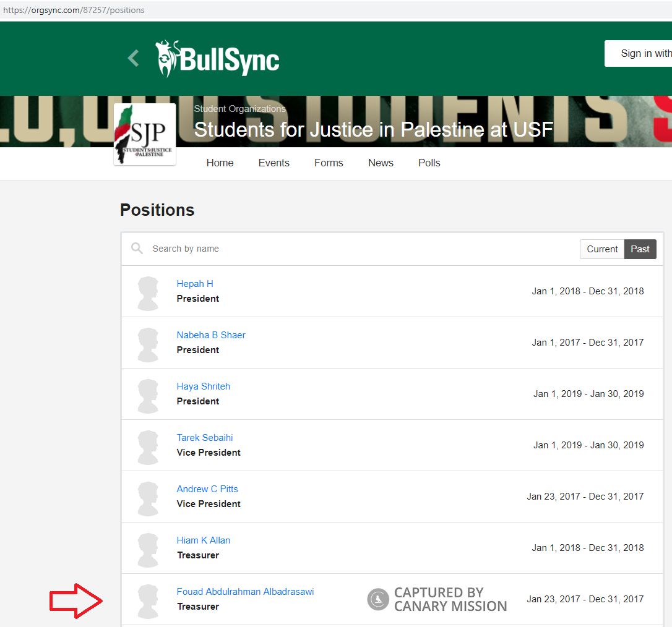The image size is (672, 627).
Task: Click Hepah H's avatar placeholder
Action: tap(149, 292)
